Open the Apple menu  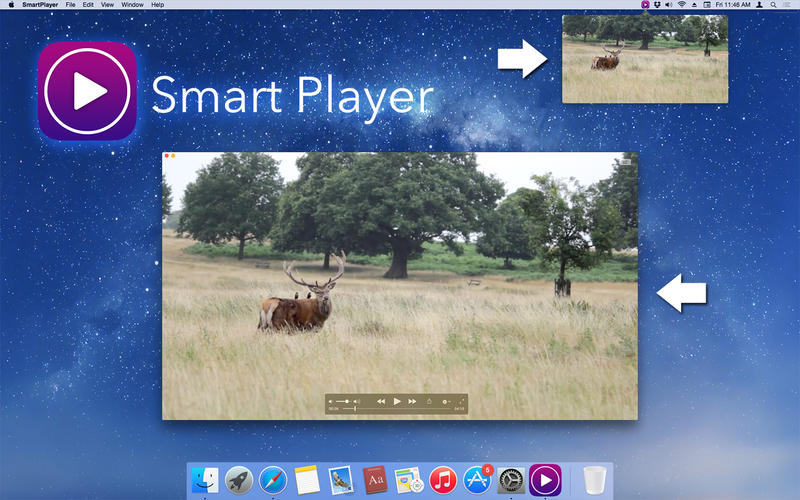11,5
